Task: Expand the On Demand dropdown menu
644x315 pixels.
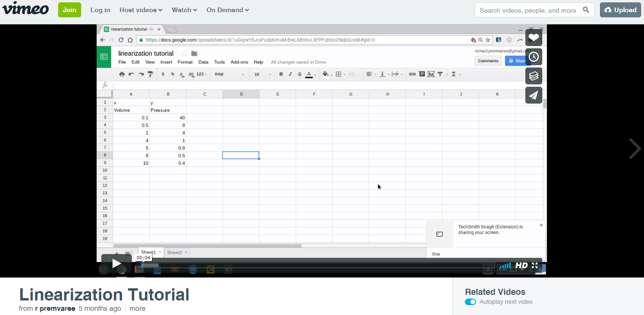Action: tap(227, 10)
